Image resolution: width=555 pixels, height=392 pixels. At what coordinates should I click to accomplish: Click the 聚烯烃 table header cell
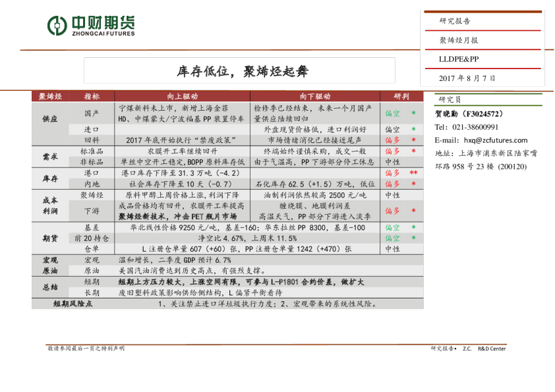point(50,96)
